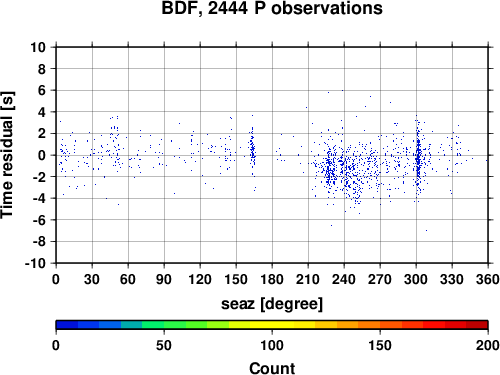Screen dimensions: 500x375
Task: Click the 'Time residual [s]' y-axis label
Action: click(x=7, y=155)
